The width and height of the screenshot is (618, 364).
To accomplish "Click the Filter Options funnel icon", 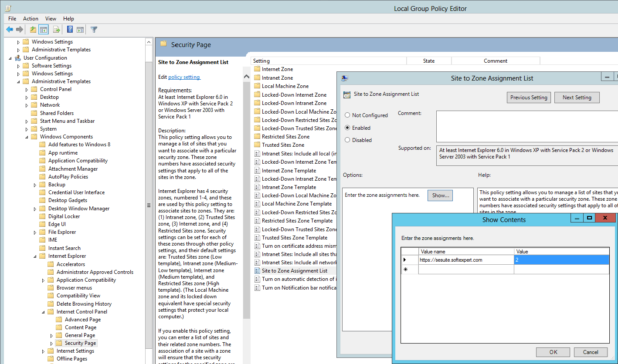I will [x=93, y=29].
